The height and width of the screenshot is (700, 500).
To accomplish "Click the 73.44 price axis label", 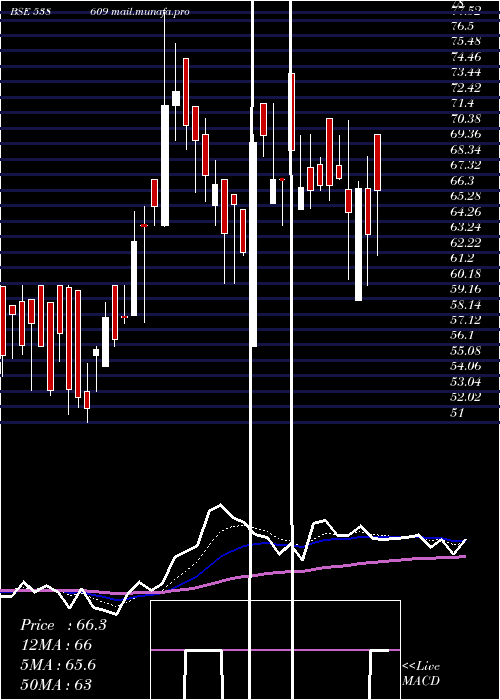I will 466,72.
